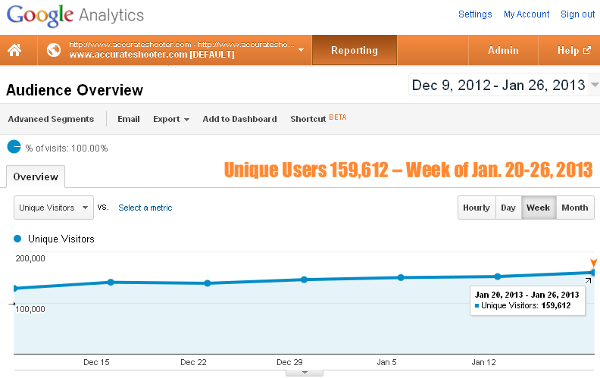Click the Jan 5 data point on graph
The width and height of the screenshot is (600, 378).
pyautogui.click(x=401, y=277)
